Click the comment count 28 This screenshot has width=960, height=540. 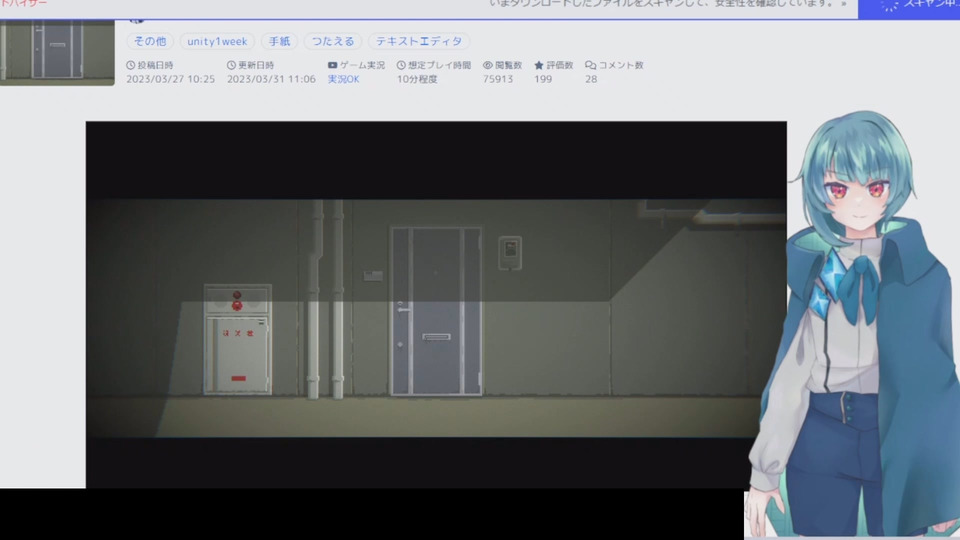click(591, 79)
